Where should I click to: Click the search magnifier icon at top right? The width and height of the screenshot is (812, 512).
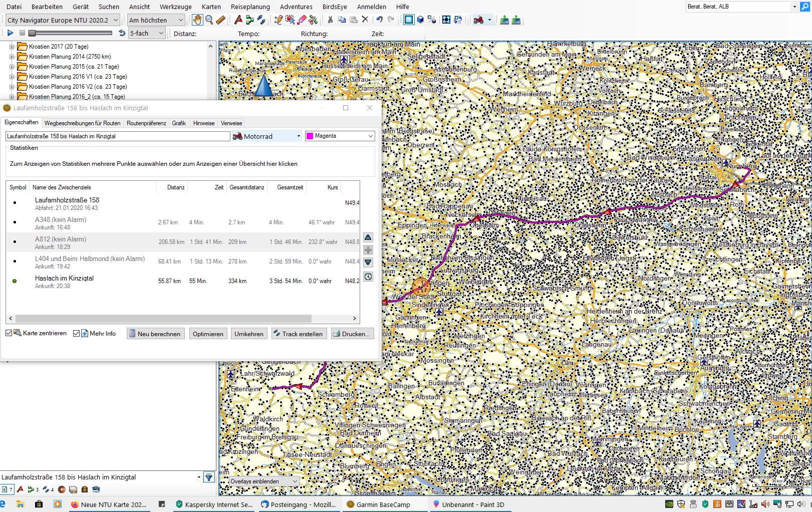pyautogui.click(x=805, y=7)
